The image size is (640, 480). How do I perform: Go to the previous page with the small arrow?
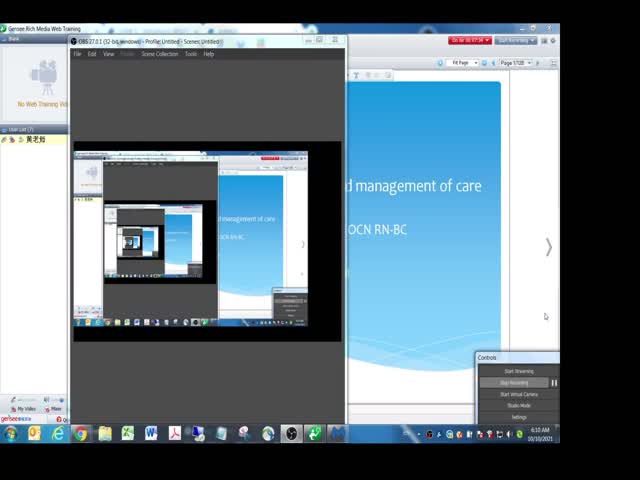(493, 63)
